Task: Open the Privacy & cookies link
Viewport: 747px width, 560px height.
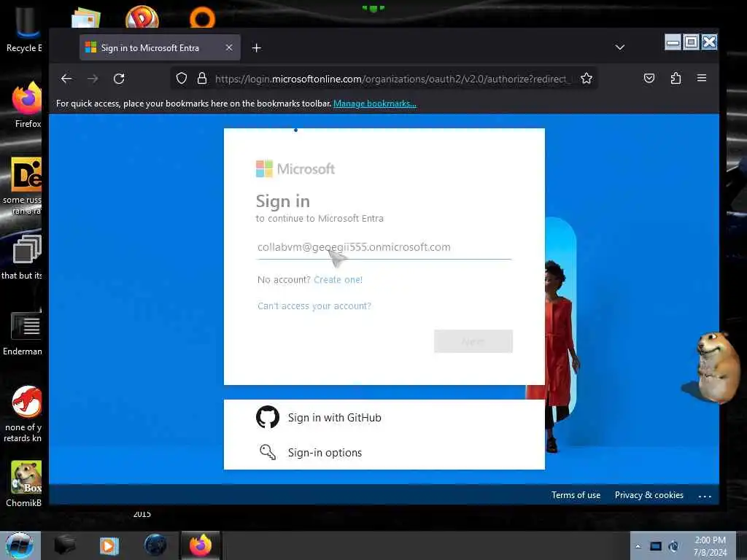Action: pos(649,495)
